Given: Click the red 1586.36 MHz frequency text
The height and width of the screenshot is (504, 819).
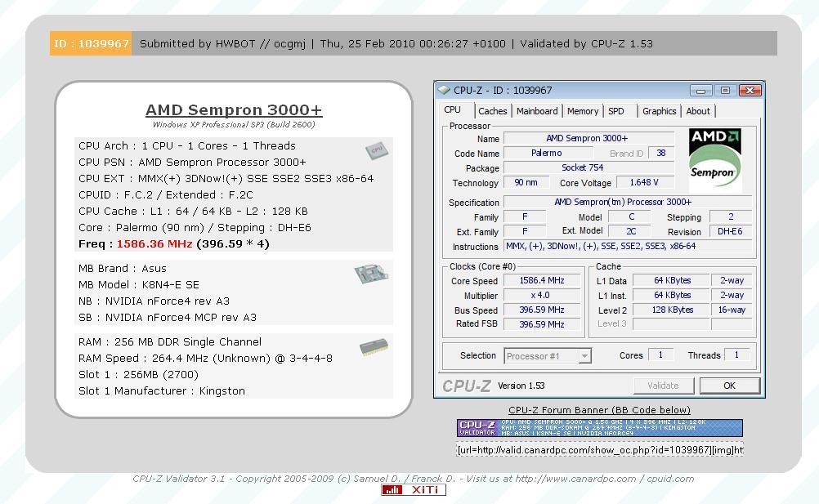Looking at the screenshot, I should coord(154,243).
